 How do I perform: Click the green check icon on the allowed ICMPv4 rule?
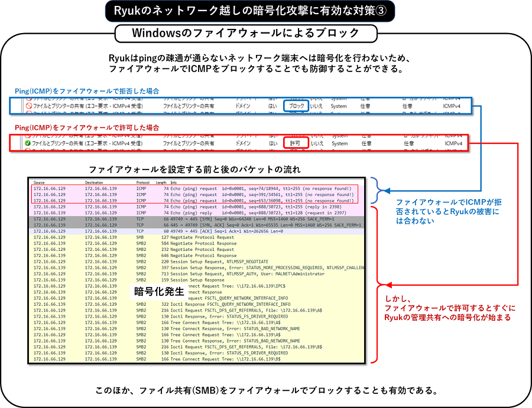click(x=28, y=143)
